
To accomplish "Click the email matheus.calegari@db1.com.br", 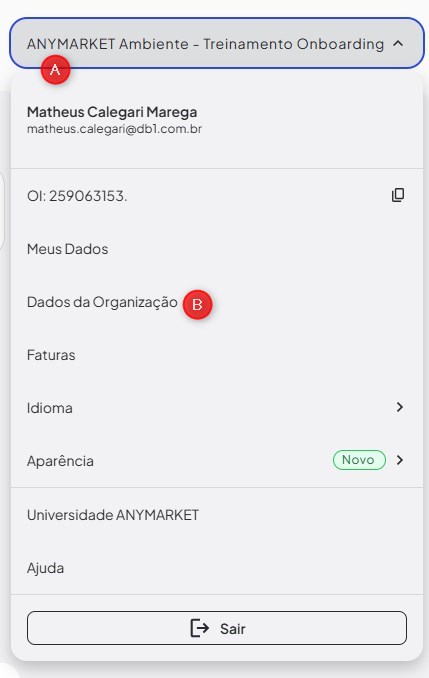I will 114,129.
